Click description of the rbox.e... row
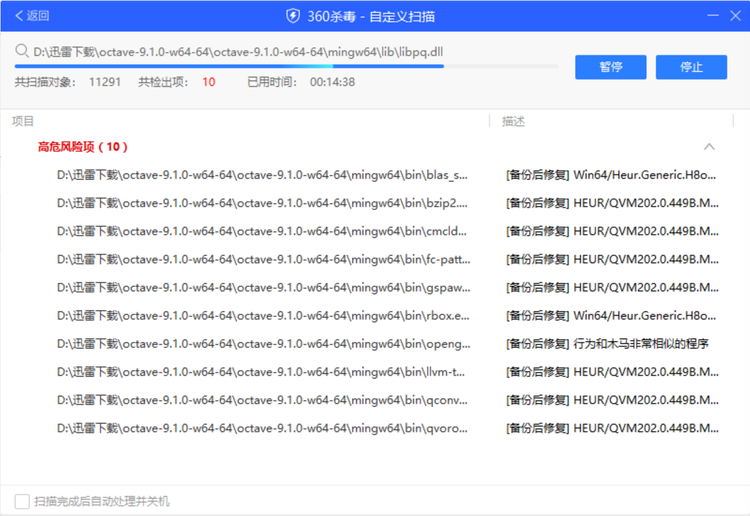Image resolution: width=750 pixels, height=516 pixels. click(611, 316)
